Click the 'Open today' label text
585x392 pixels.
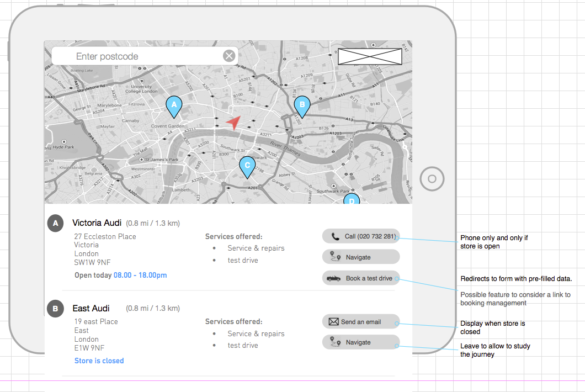(x=93, y=275)
